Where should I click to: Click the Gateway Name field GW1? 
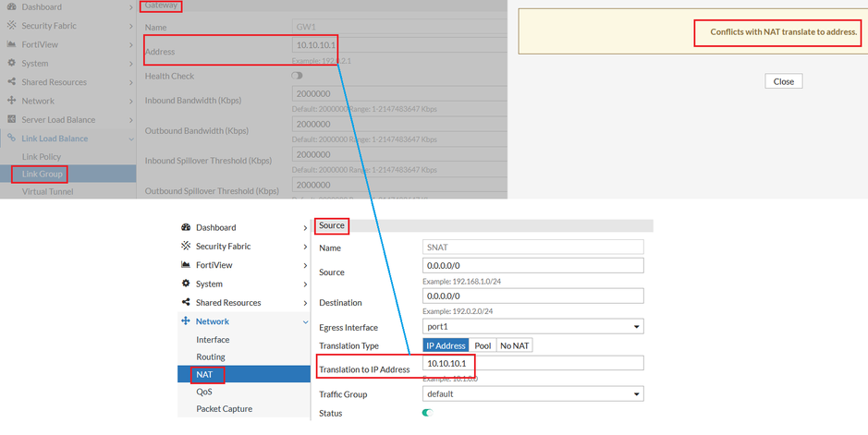click(399, 26)
